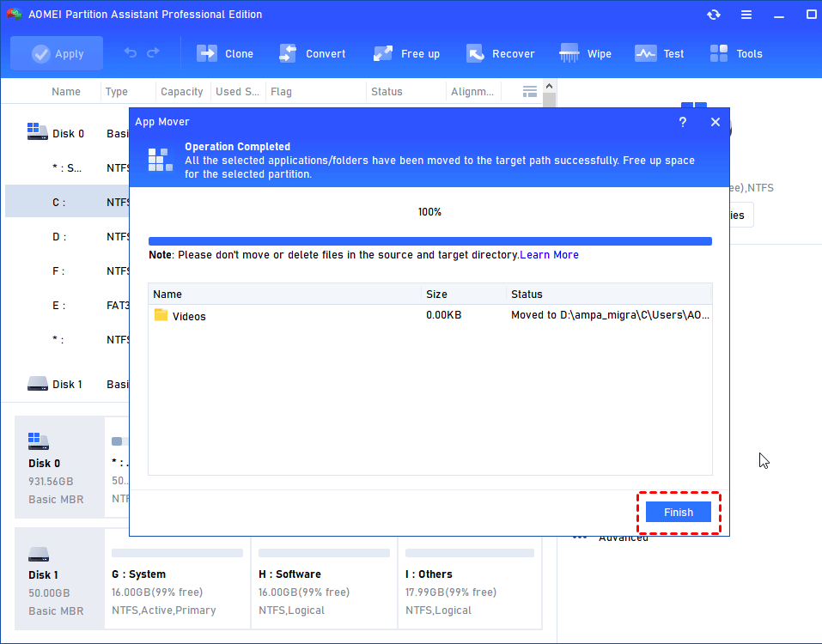Sort by the Capacity column header
Viewport: 822px width, 644px height.
(x=181, y=91)
